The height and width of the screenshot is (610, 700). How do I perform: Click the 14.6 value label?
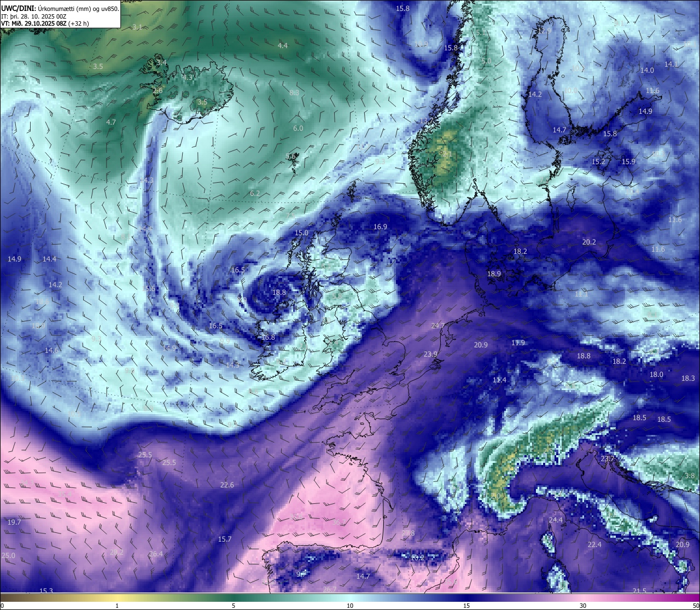pos(51,350)
